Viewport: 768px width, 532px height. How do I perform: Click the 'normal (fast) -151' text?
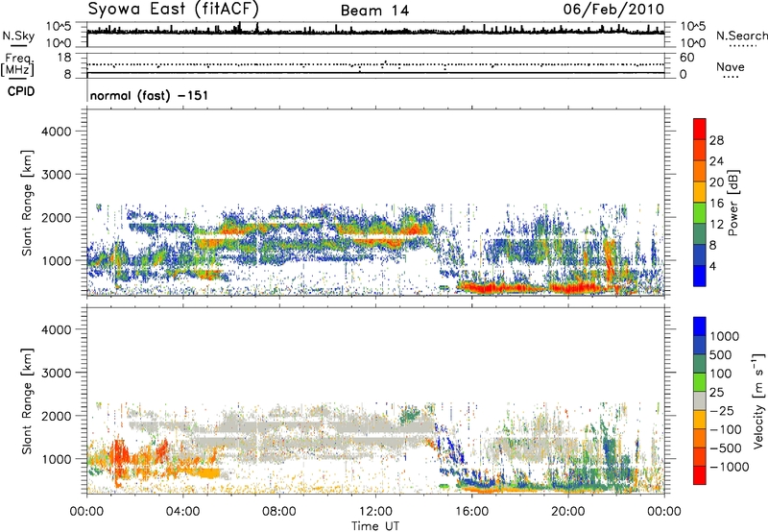pos(149,95)
